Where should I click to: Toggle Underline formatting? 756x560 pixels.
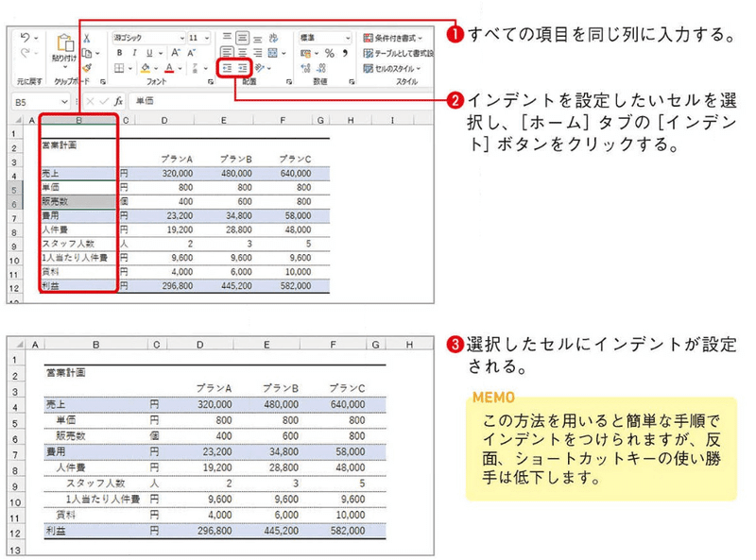(x=149, y=53)
